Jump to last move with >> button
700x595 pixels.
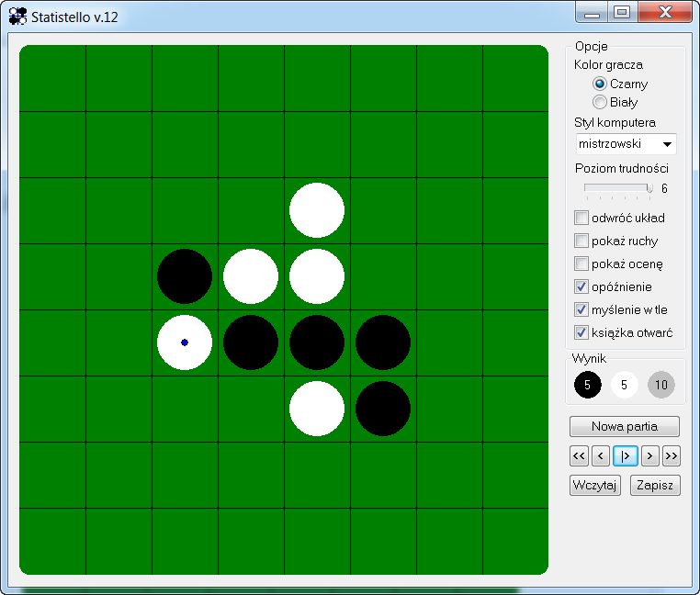click(x=672, y=455)
